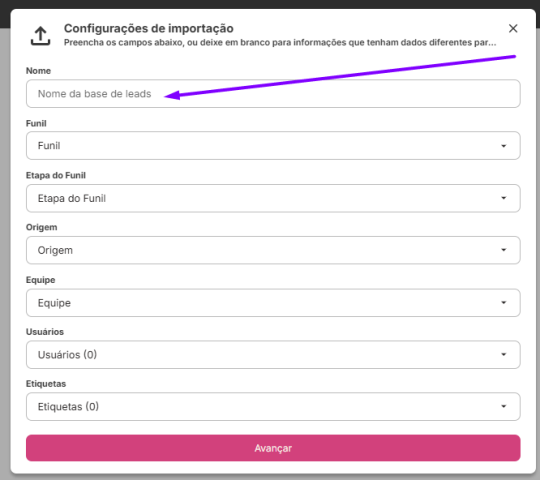Expand the Equipe select box

[x=273, y=303]
